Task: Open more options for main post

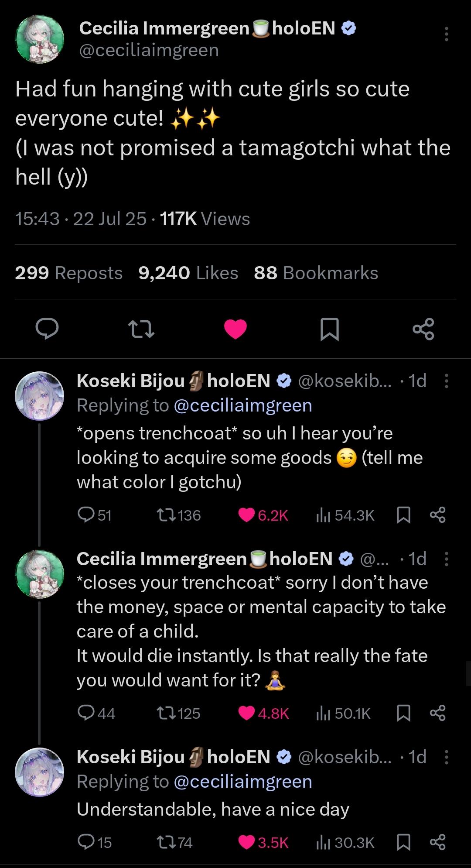Action: tap(446, 34)
